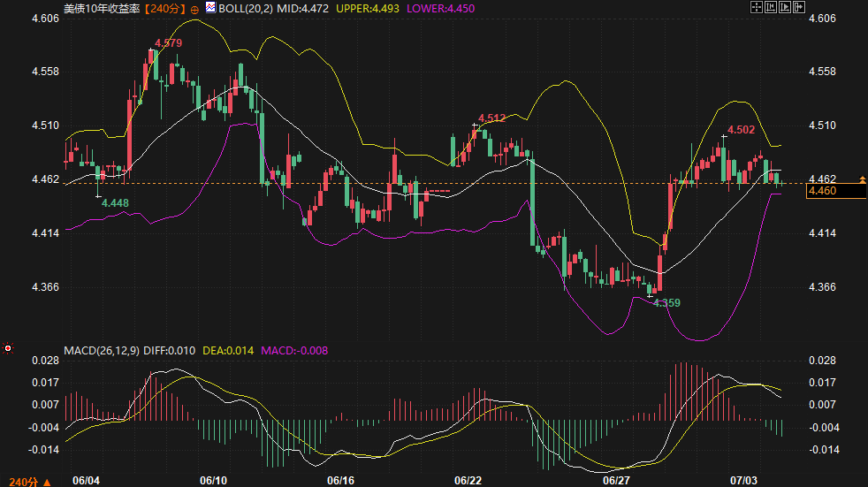Screen dimensions: 868x487
Task: Click the 06/22 date on time axis
Action: [468, 480]
